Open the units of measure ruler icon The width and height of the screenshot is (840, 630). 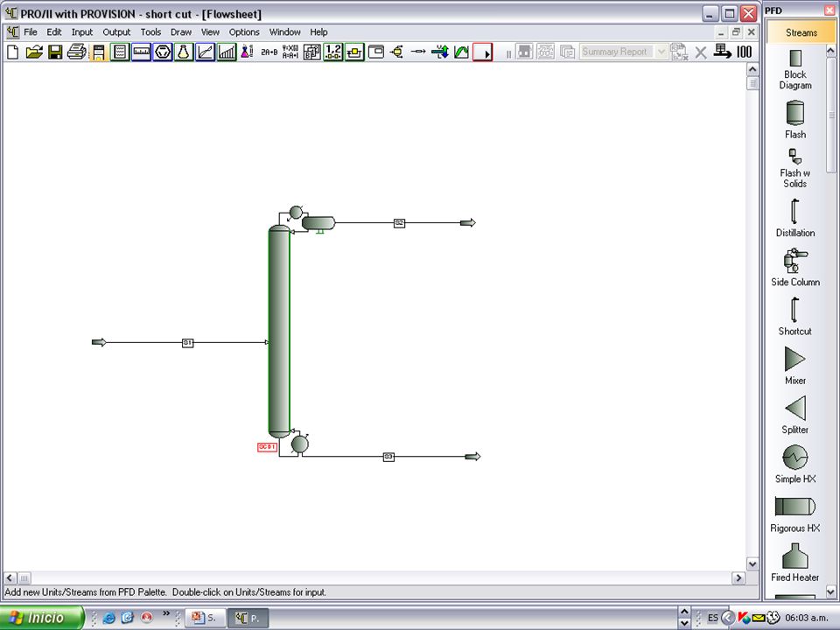(x=142, y=52)
